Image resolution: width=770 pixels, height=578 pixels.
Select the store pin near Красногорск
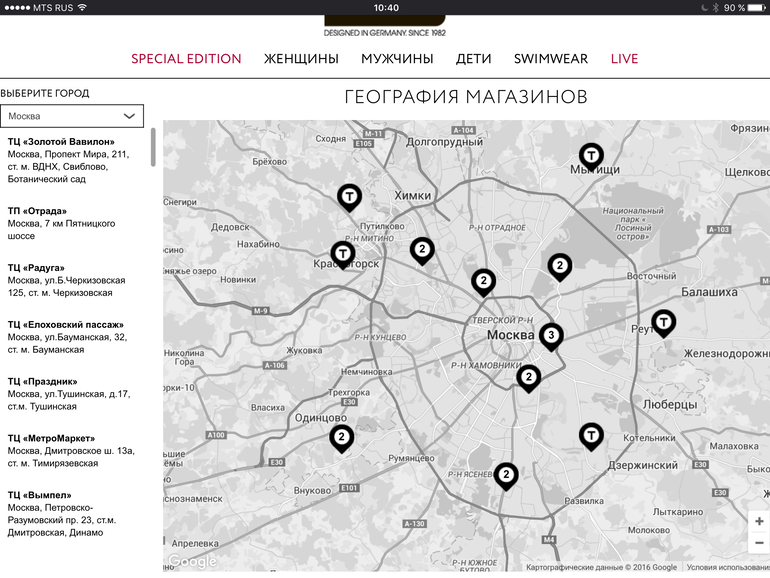[343, 254]
